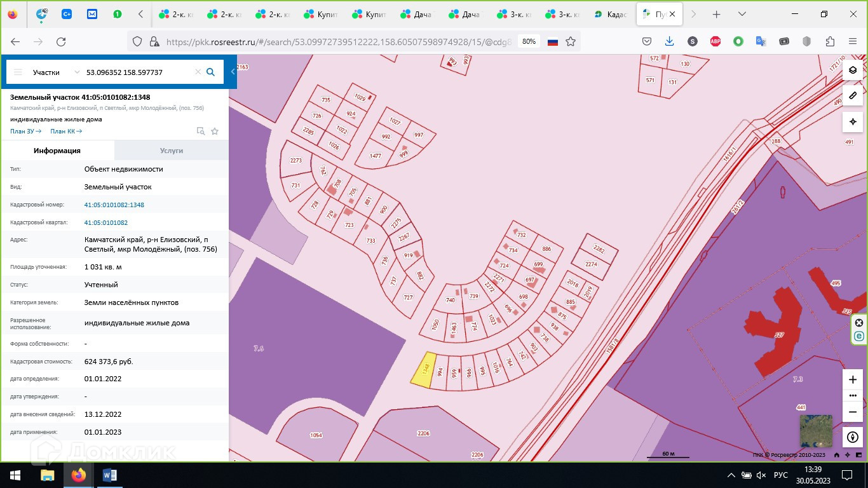Open the map layers panel
868x488 pixels.
point(853,70)
